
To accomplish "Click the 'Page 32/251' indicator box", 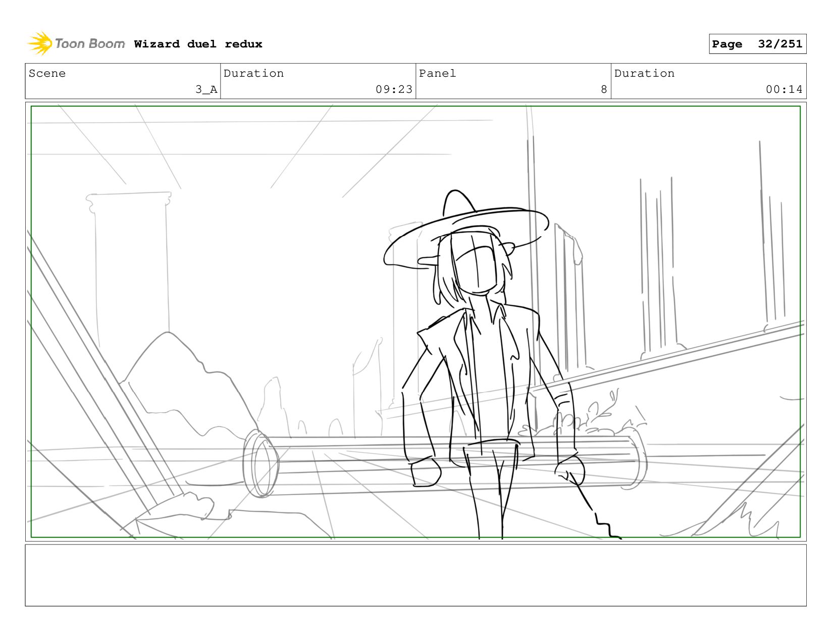I will [757, 44].
